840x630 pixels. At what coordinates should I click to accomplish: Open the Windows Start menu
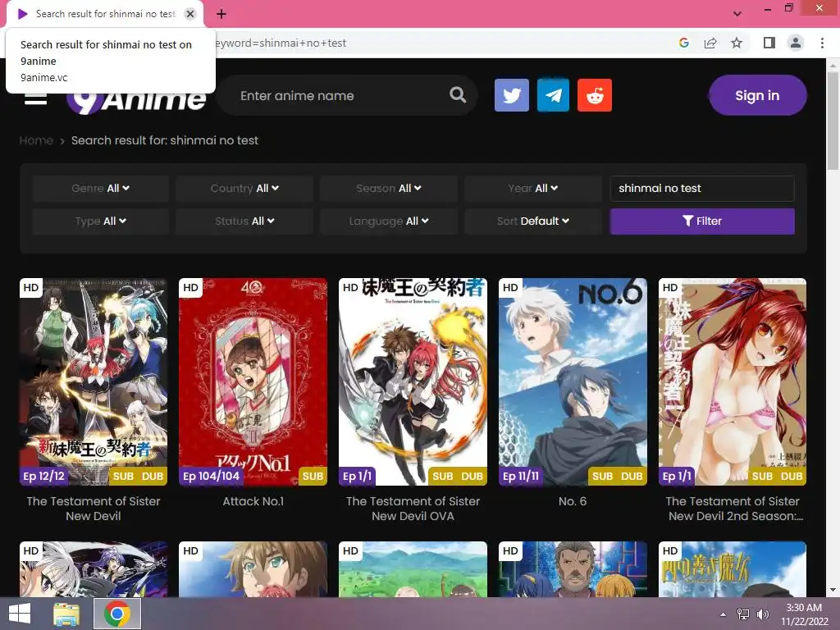pyautogui.click(x=20, y=614)
